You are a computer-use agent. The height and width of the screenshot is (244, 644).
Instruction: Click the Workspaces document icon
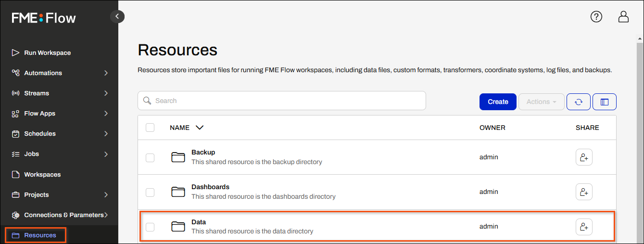[x=15, y=174]
